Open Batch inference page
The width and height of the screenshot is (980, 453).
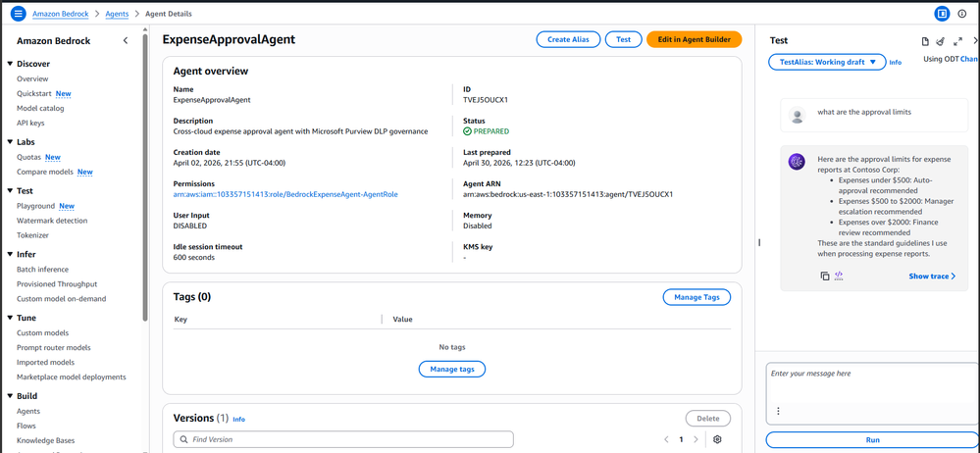[42, 270]
